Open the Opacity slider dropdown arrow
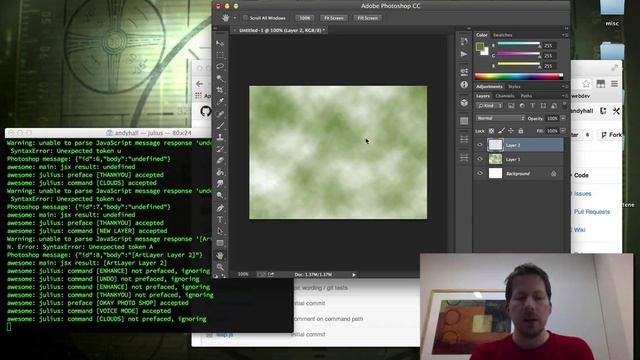 pos(563,118)
